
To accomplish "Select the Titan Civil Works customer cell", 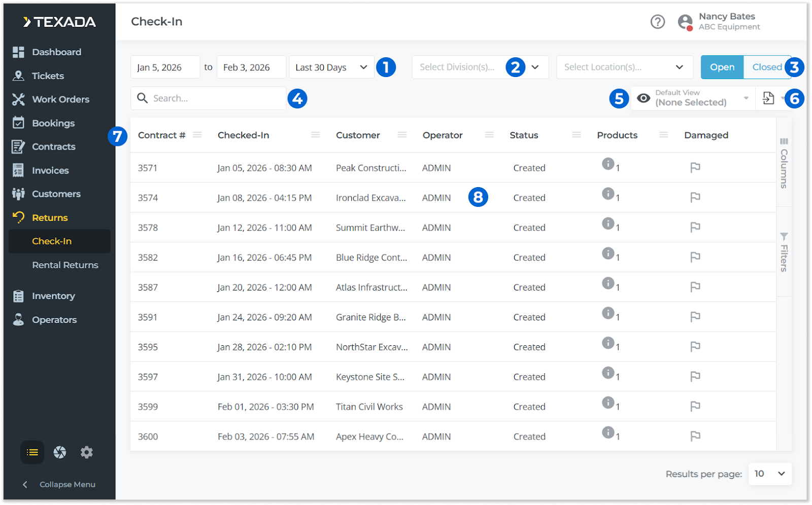I will click(369, 407).
